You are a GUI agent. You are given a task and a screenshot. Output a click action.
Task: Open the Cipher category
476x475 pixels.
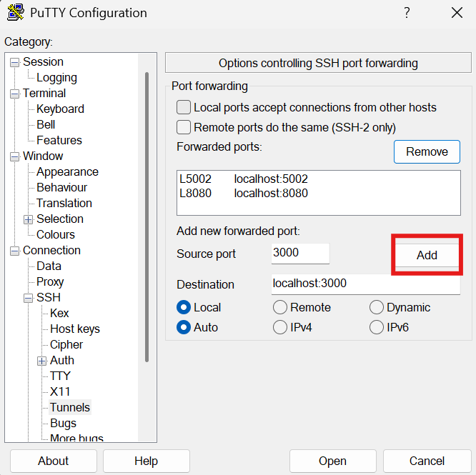(x=66, y=345)
